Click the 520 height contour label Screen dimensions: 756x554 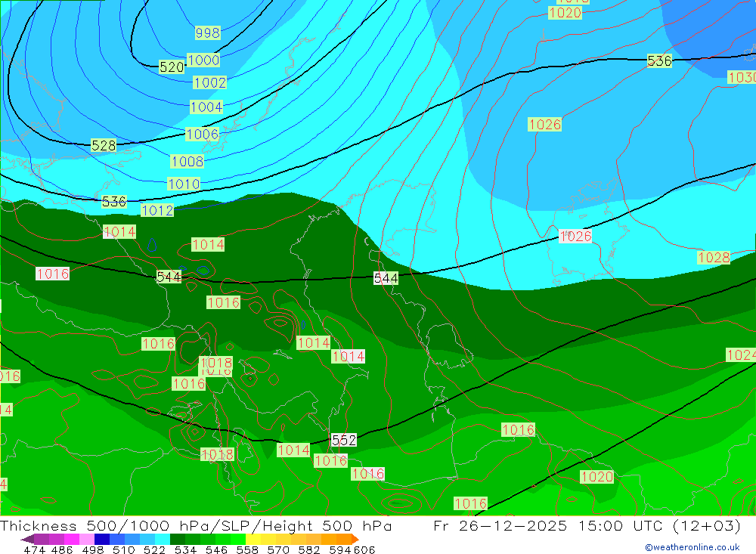pyautogui.click(x=172, y=67)
